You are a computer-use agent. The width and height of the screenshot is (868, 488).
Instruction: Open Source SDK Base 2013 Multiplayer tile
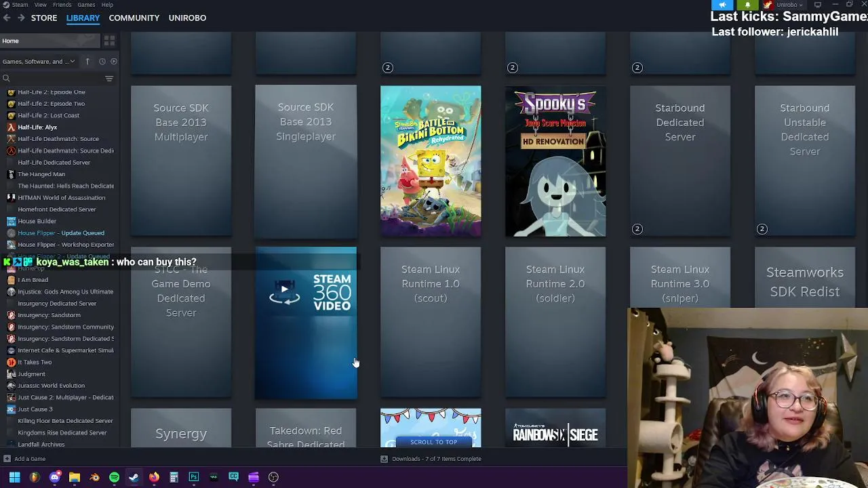(x=181, y=161)
